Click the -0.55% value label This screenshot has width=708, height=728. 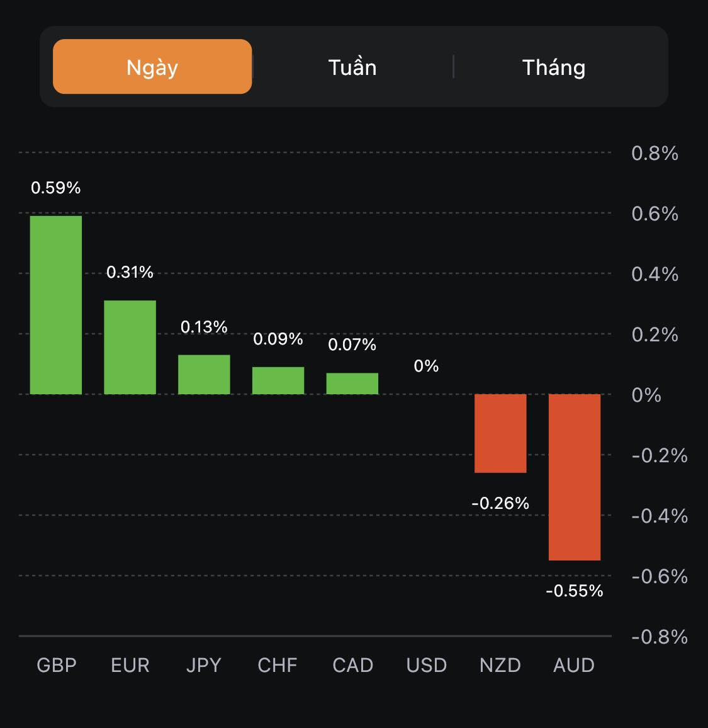[575, 591]
